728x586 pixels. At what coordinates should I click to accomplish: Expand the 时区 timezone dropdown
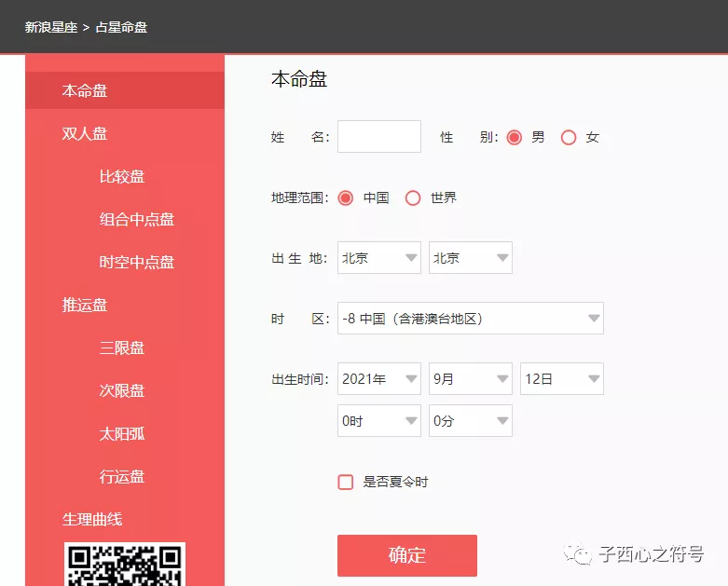pos(471,319)
